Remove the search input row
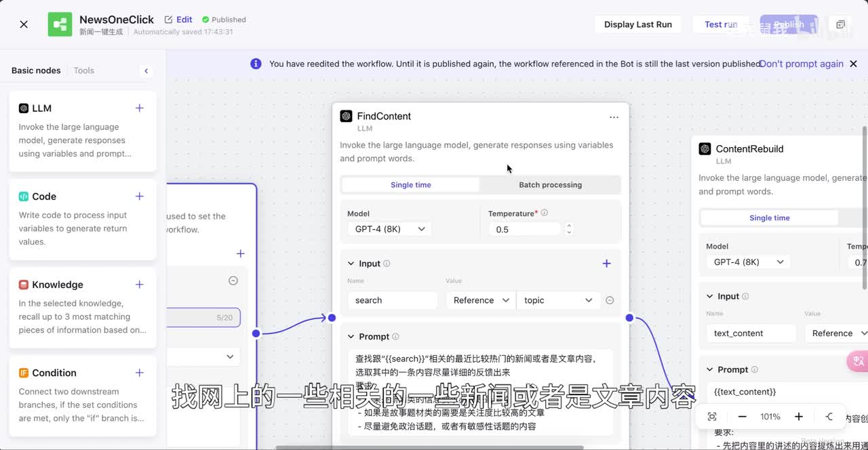The image size is (868, 450). [x=610, y=300]
